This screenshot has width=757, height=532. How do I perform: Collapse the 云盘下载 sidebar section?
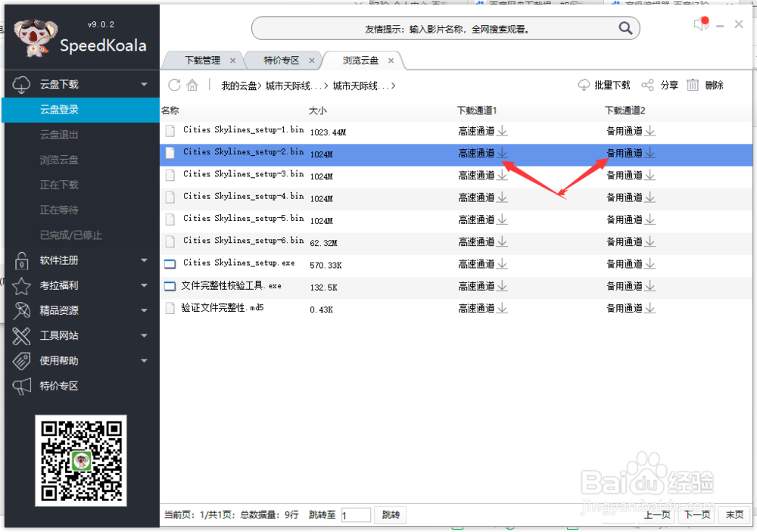[x=144, y=84]
